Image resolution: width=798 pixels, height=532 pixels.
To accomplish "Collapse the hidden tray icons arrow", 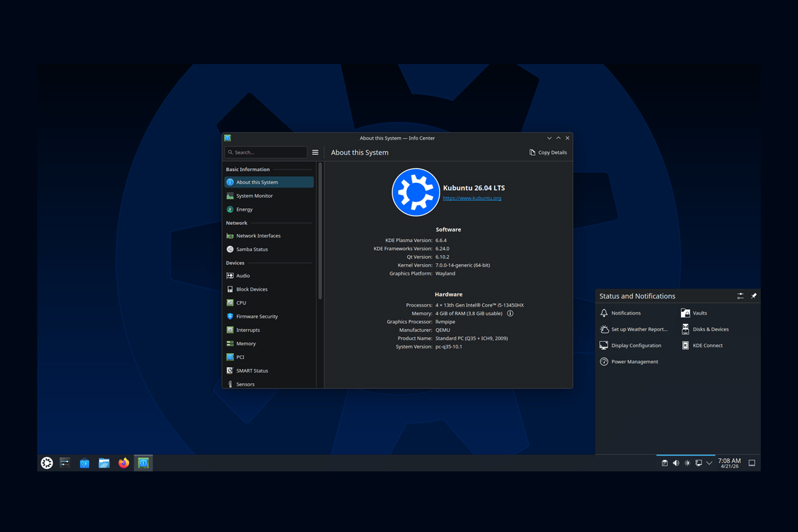I will 710,463.
